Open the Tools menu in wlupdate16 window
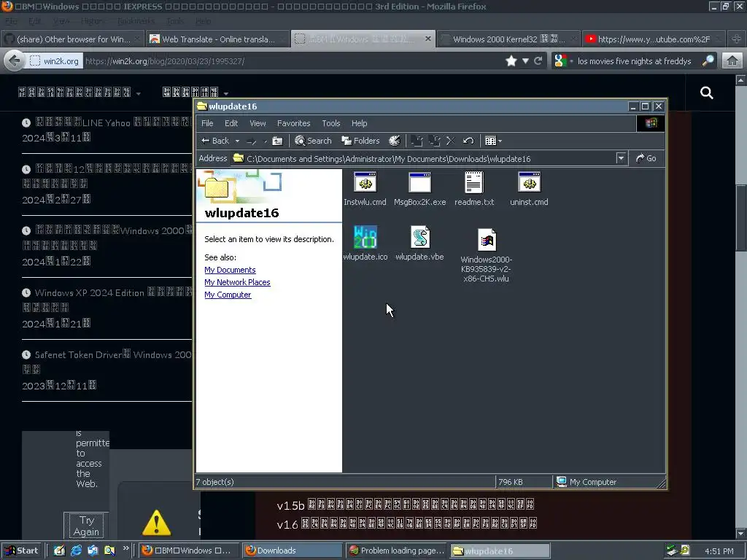The height and width of the screenshot is (560, 747). pos(331,123)
